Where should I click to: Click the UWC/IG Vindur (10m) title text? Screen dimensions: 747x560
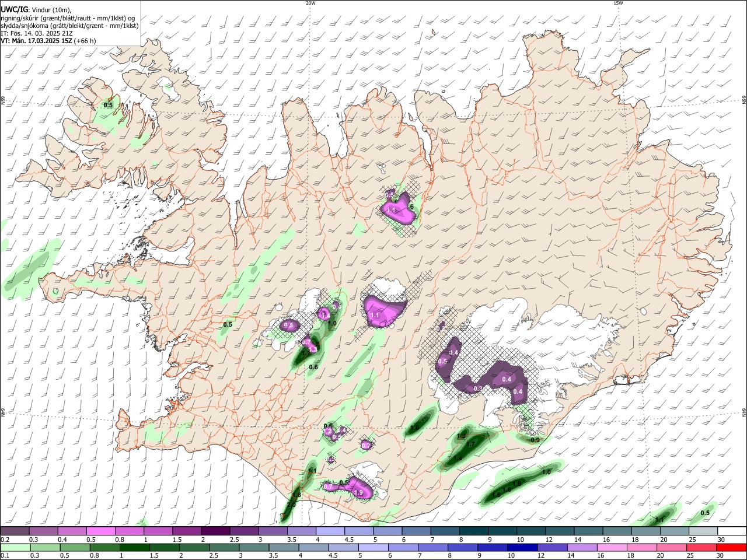point(35,9)
